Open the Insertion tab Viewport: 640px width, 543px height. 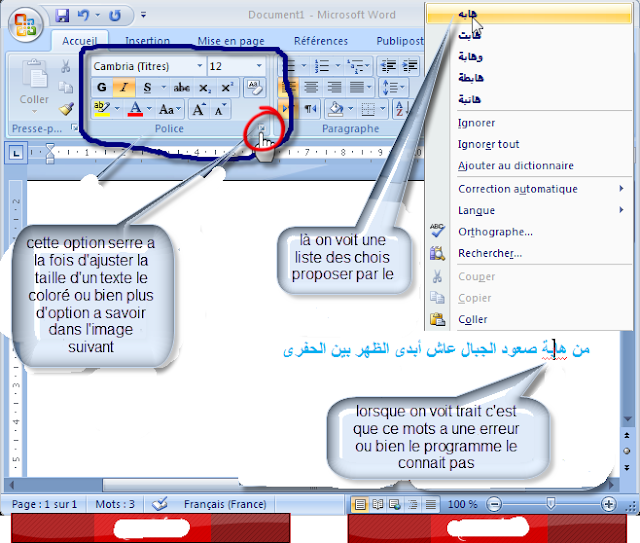coord(147,41)
